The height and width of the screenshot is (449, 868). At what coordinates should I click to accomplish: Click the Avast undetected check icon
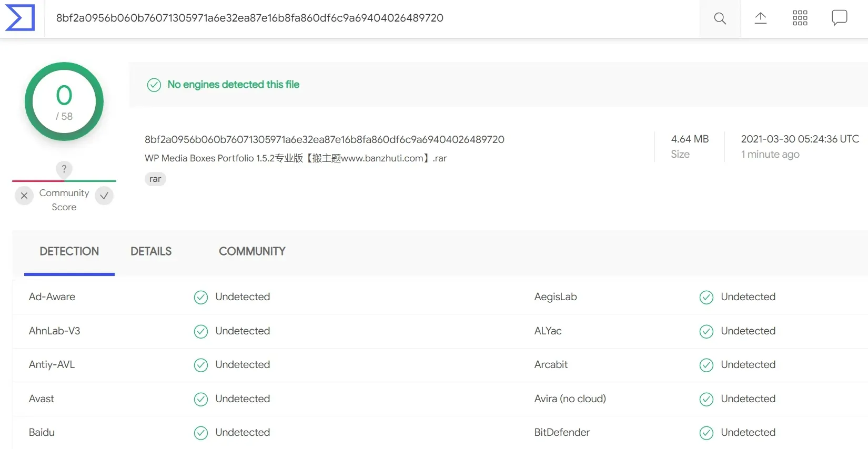tap(201, 399)
